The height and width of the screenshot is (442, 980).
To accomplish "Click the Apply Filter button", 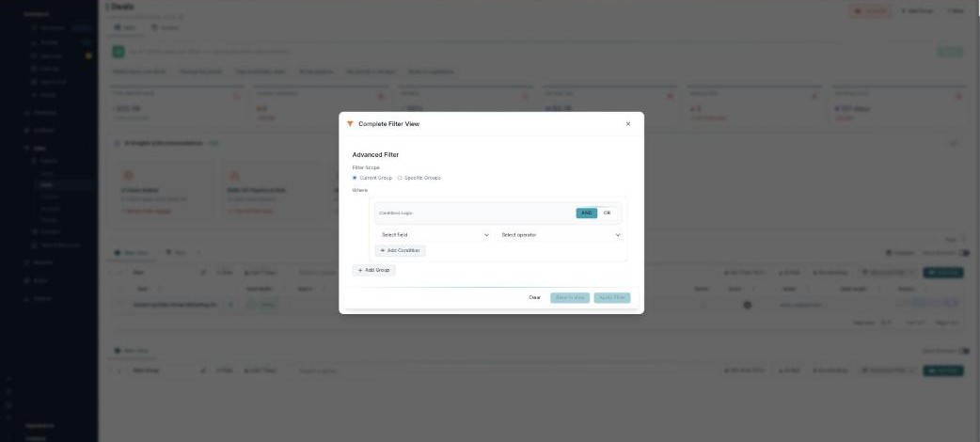I will pos(612,297).
